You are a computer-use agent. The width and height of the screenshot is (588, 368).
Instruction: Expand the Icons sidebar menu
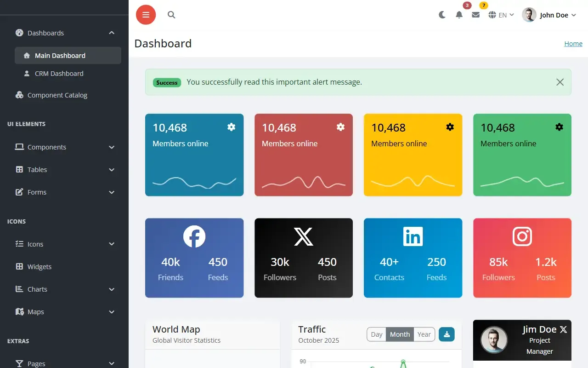click(x=64, y=244)
